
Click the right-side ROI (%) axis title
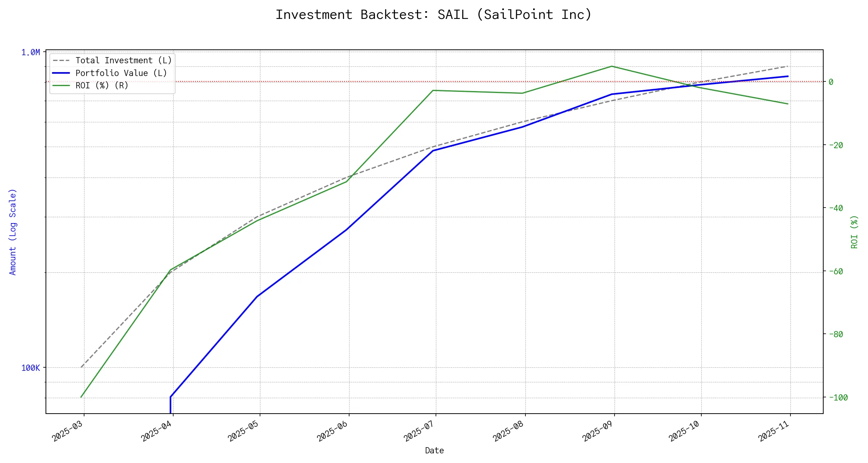854,232
